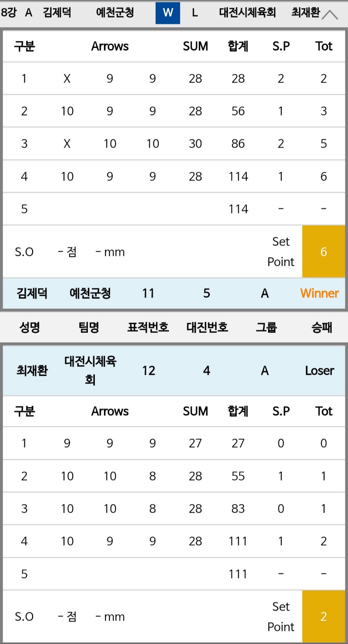Select the L loser indicator

tap(195, 13)
